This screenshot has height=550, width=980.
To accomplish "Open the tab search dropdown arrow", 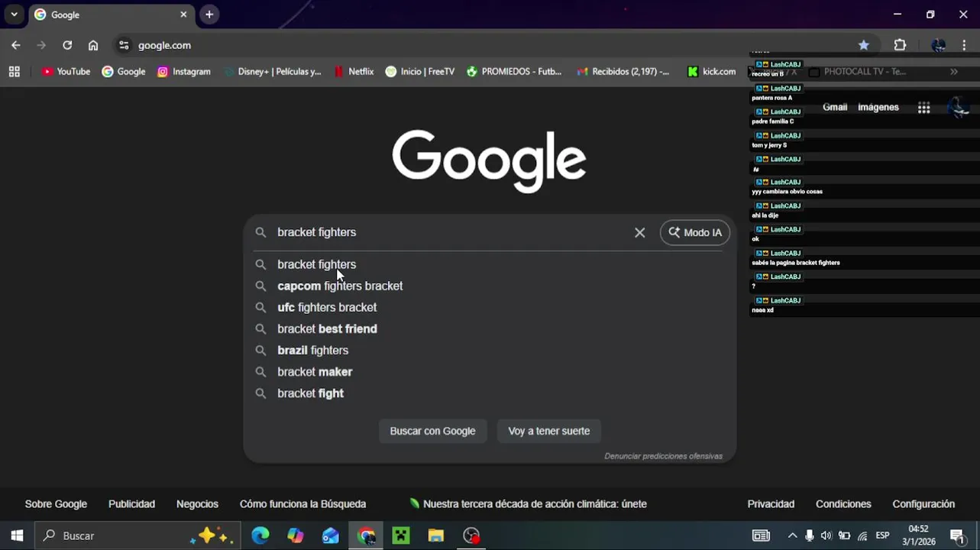I will pyautogui.click(x=14, y=15).
